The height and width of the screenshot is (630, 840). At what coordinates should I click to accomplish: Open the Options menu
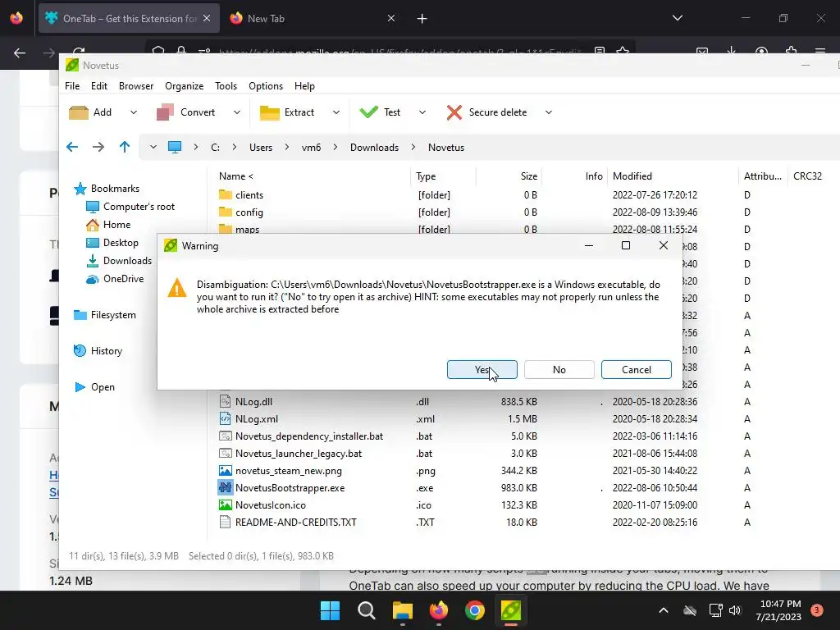(266, 86)
